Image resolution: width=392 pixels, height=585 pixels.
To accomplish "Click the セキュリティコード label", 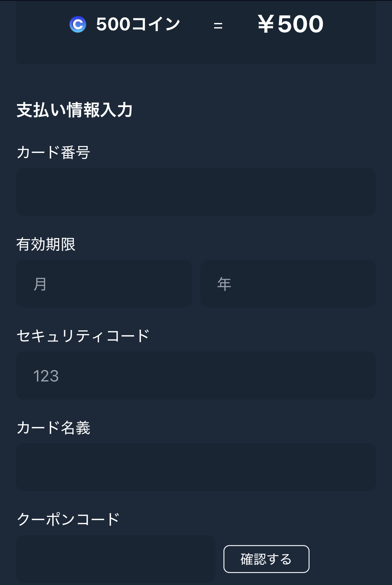I will pyautogui.click(x=83, y=336).
